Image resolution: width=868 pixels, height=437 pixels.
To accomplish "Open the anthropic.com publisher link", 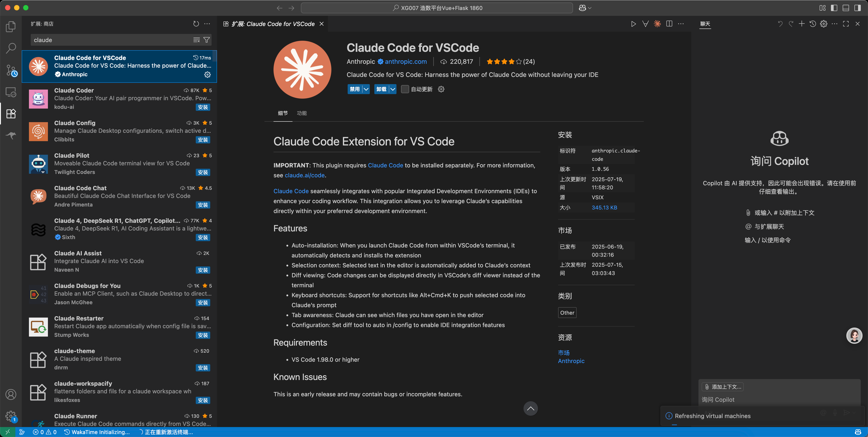I will (406, 61).
